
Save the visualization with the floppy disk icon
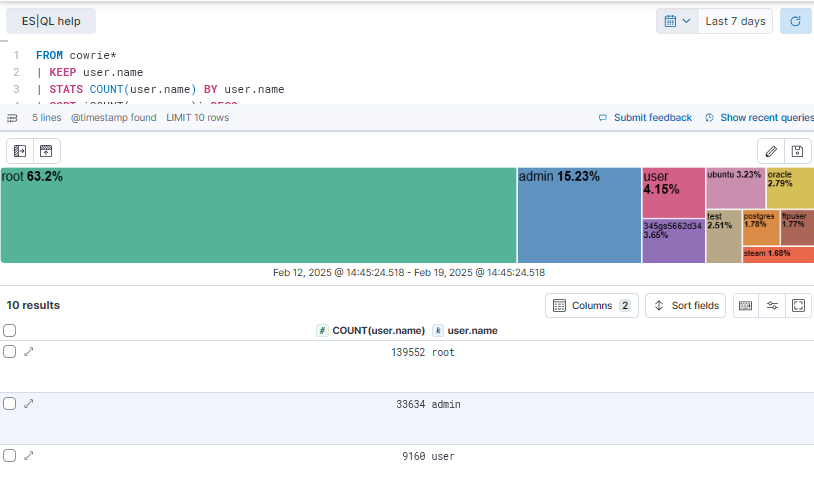point(797,151)
